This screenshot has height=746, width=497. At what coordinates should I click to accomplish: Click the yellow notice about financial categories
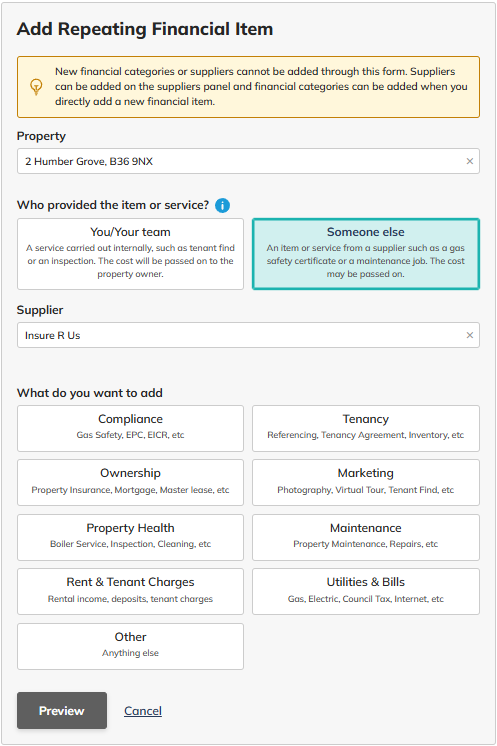248,87
